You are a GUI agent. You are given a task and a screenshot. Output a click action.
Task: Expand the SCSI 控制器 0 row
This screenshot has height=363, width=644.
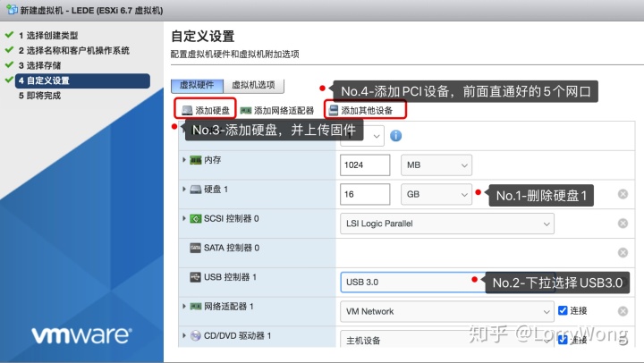(x=184, y=218)
